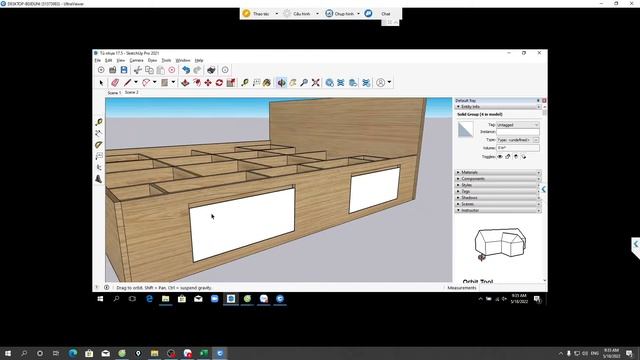The width and height of the screenshot is (640, 360).
Task: Click Zoom Extents tool
Action: pyautogui.click(x=316, y=83)
